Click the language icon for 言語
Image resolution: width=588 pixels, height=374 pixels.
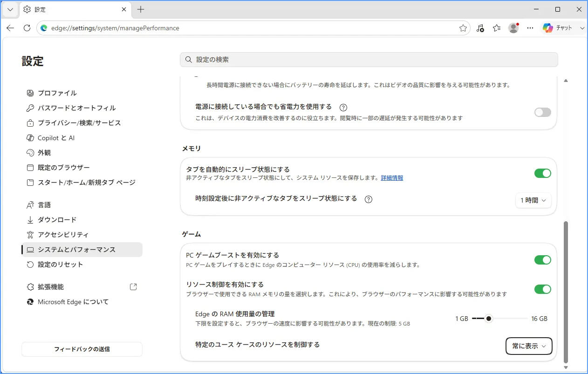click(30, 205)
